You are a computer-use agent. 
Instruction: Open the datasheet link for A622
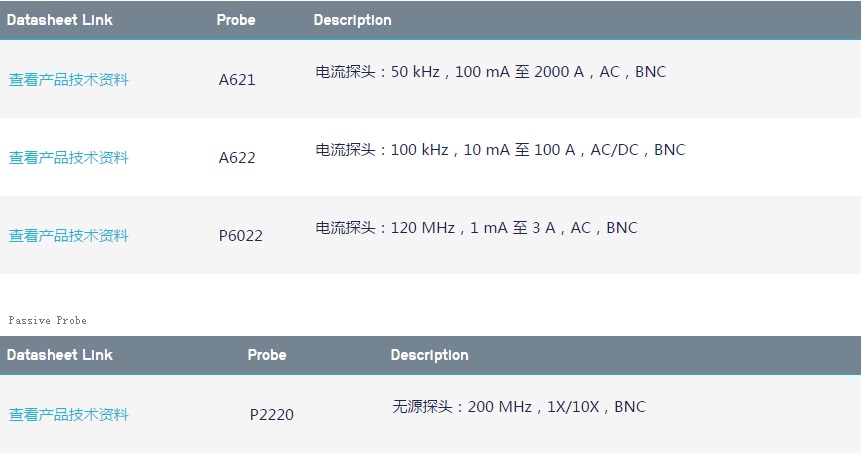(x=69, y=158)
